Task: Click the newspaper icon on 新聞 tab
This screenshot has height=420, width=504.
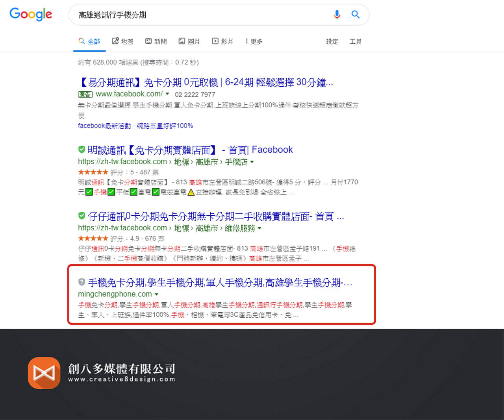Action: pyautogui.click(x=148, y=41)
